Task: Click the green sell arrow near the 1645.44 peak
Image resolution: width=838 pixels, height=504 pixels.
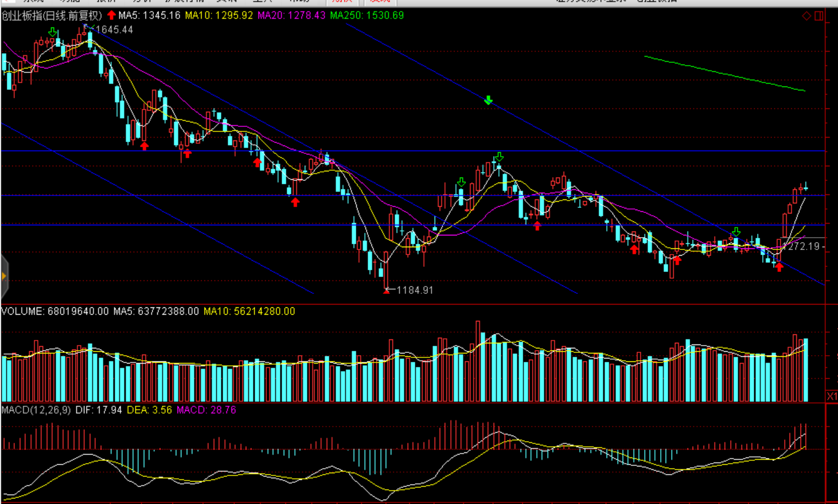Action: pyautogui.click(x=52, y=32)
